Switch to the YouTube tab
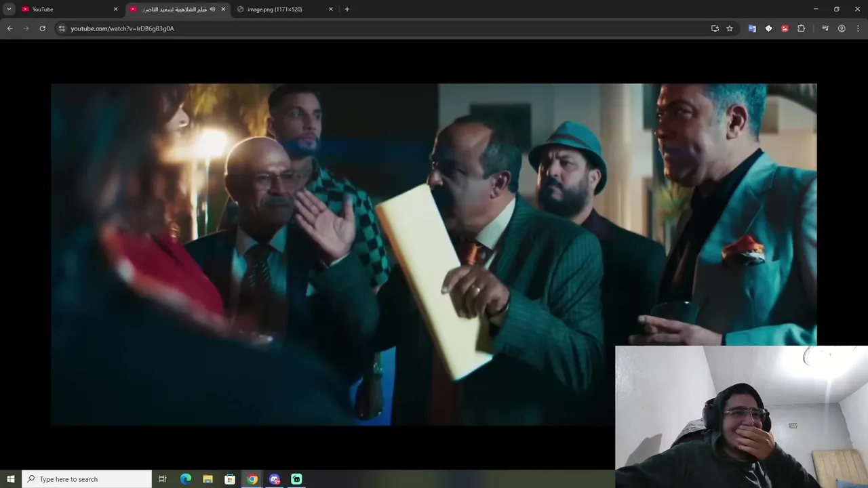This screenshot has width=868, height=488. [x=70, y=9]
